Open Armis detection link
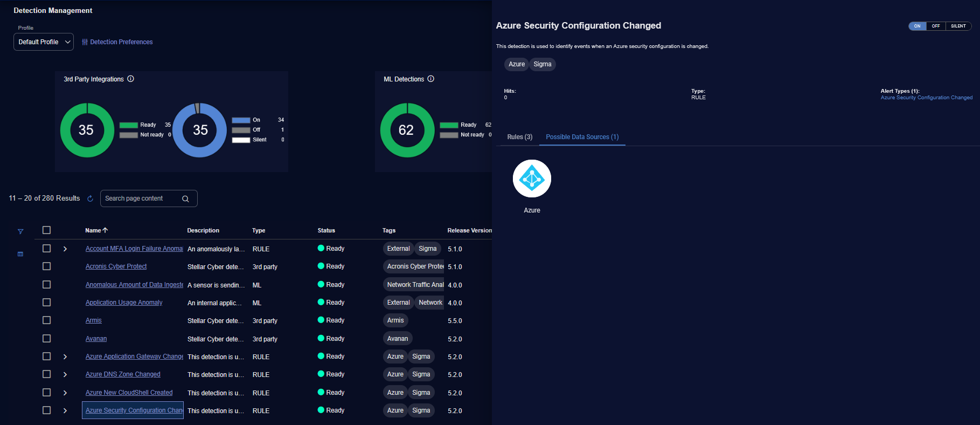 [94, 320]
